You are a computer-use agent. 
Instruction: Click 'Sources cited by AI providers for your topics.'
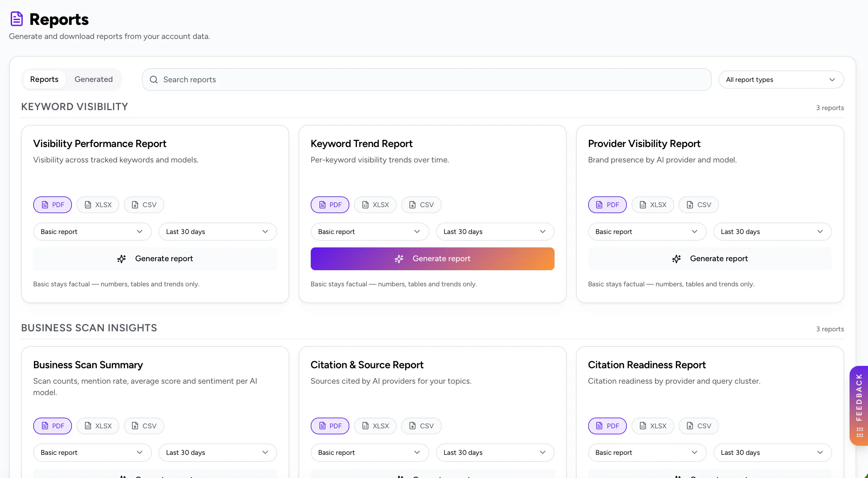coord(391,381)
